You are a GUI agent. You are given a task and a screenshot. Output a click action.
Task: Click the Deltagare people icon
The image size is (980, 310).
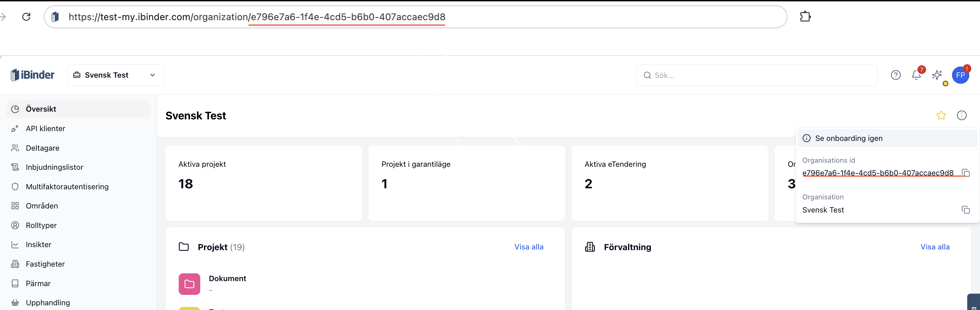tap(15, 148)
